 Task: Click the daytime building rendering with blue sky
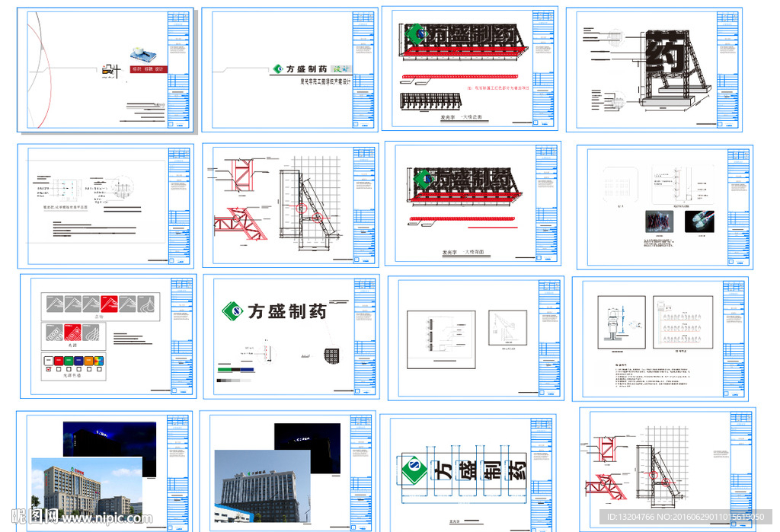[x=87, y=487]
